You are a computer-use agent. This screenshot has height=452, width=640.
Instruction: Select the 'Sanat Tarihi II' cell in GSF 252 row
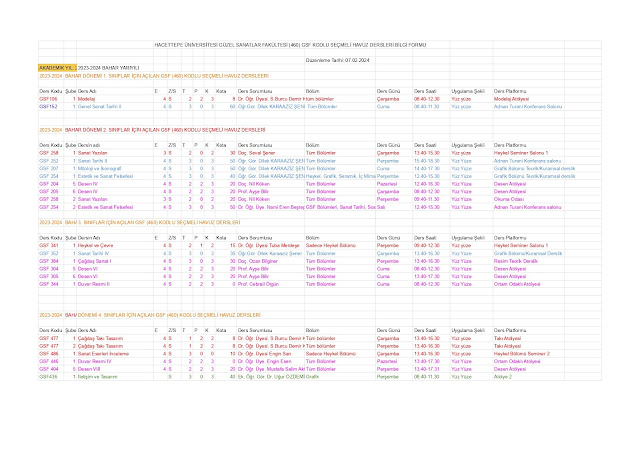[x=92, y=161]
